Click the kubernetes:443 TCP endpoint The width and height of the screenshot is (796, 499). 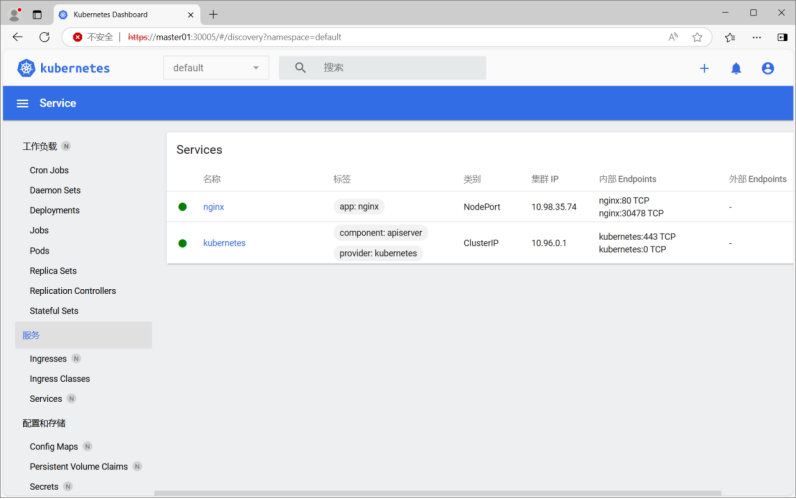[637, 237]
